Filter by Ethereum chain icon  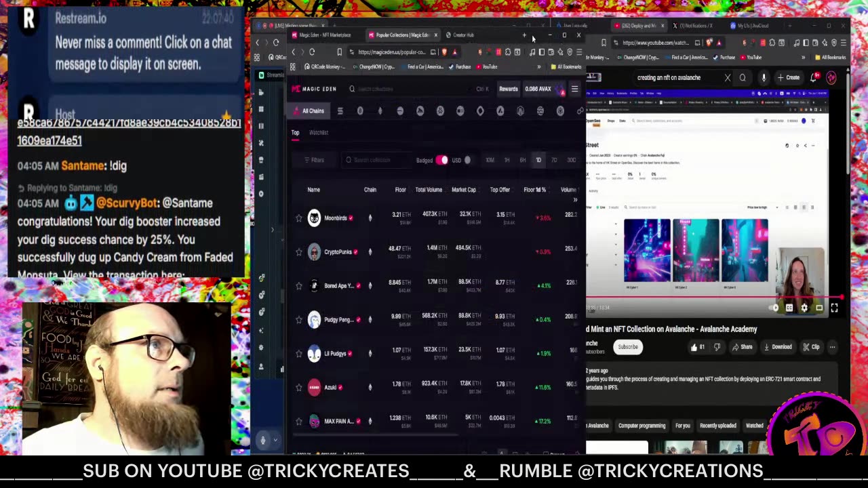[x=380, y=111]
